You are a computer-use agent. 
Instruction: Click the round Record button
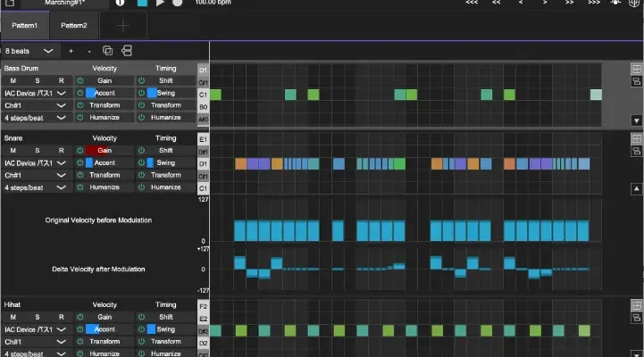point(178,4)
